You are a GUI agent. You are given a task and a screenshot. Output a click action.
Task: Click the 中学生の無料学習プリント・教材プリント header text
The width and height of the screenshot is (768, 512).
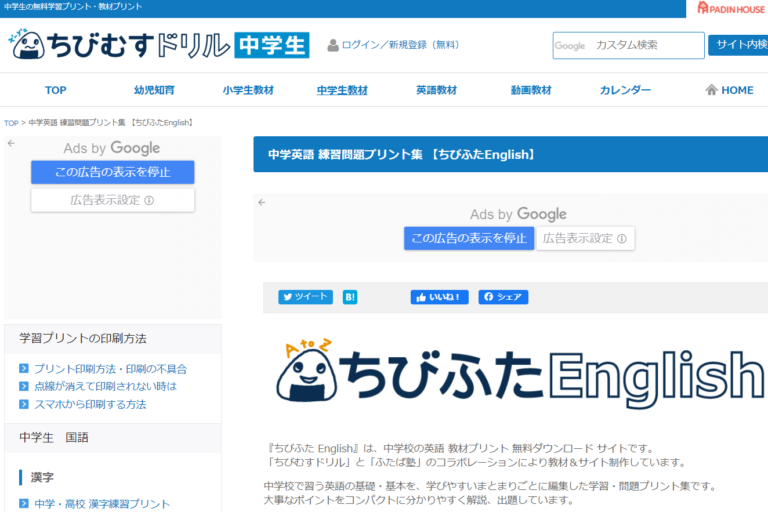click(73, 7)
